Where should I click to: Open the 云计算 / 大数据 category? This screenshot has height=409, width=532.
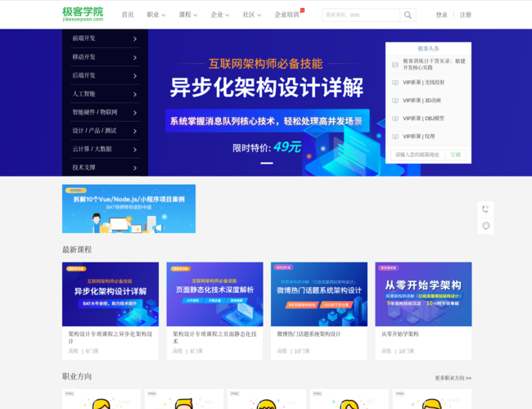pos(105,149)
